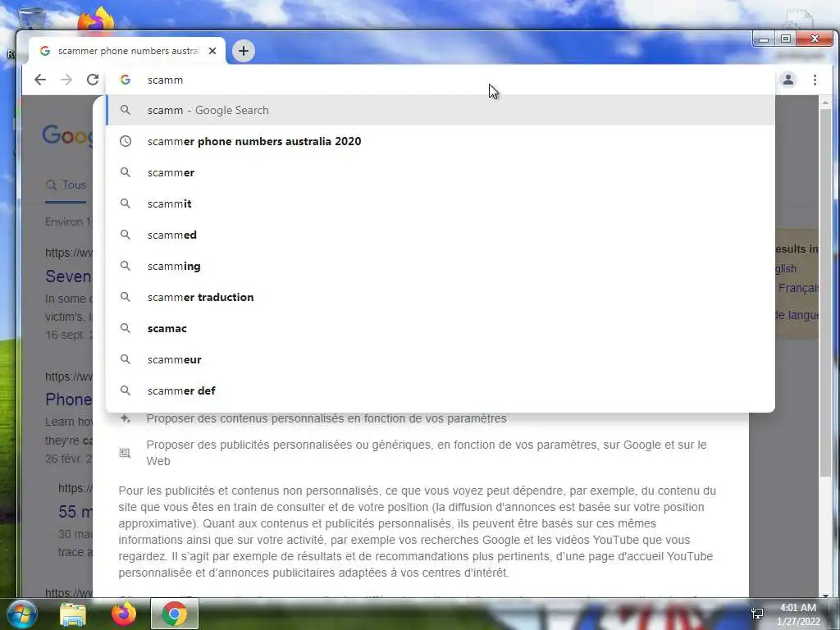Open Chrome three-dot menu
Image resolution: width=840 pixels, height=630 pixels.
point(815,80)
